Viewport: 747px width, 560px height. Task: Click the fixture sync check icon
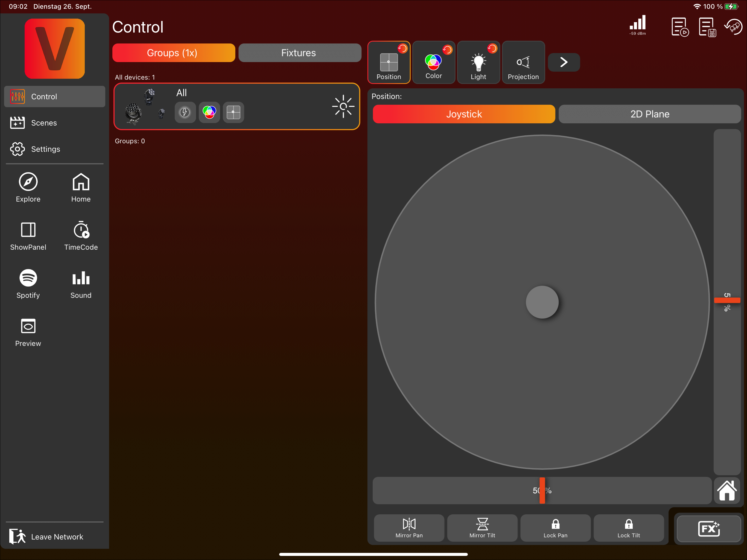click(x=733, y=27)
